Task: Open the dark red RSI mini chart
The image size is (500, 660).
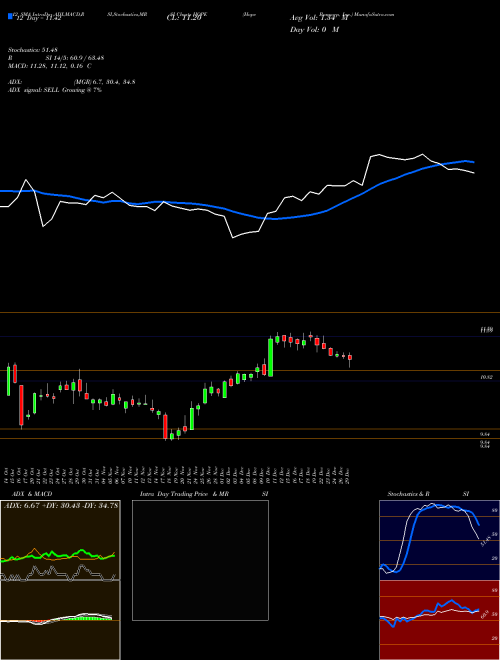Action: pos(439,620)
